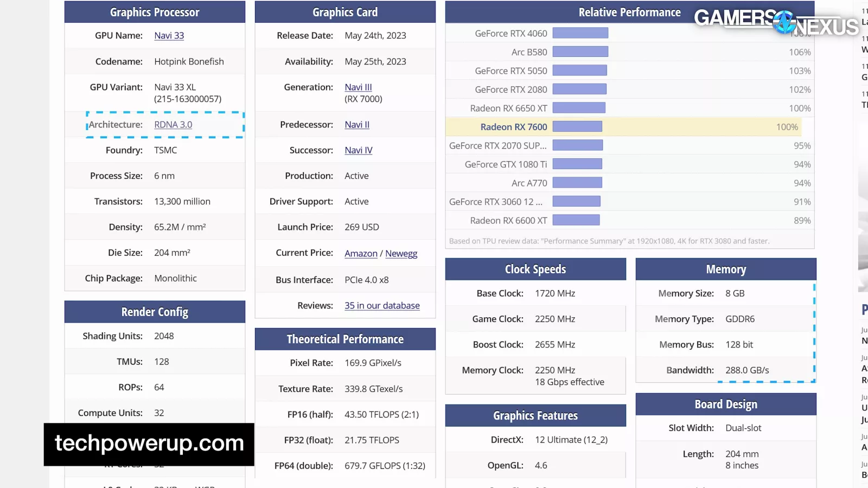Image resolution: width=868 pixels, height=488 pixels.
Task: Click the ROPs value '64'
Action: pyautogui.click(x=159, y=388)
